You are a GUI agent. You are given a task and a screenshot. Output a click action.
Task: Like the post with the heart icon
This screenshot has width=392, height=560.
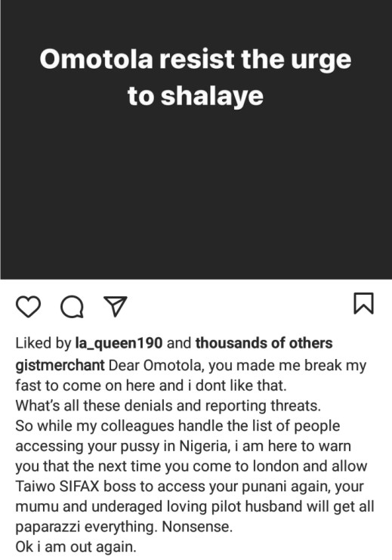(28, 307)
